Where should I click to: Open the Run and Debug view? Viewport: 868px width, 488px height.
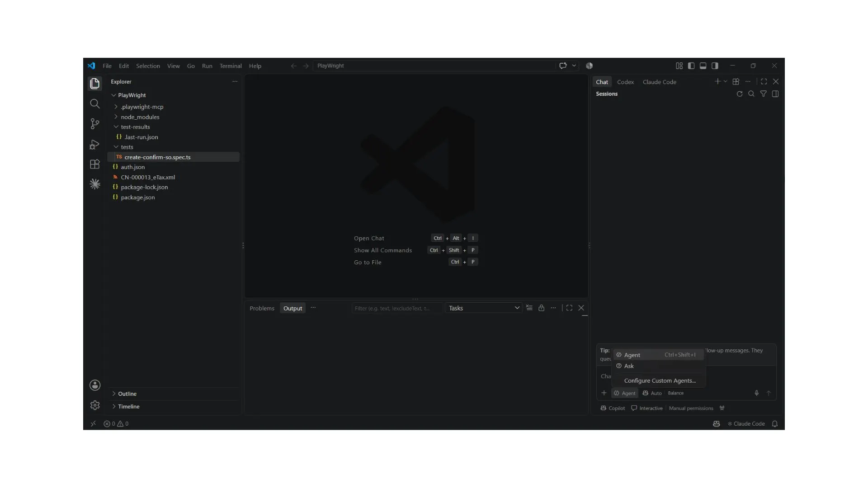[x=94, y=144]
